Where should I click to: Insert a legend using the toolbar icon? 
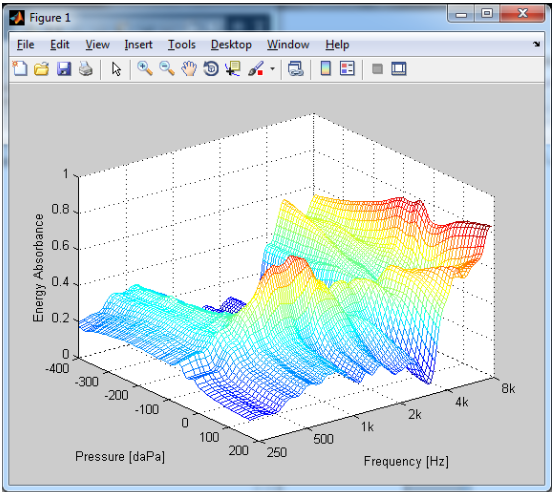point(347,68)
